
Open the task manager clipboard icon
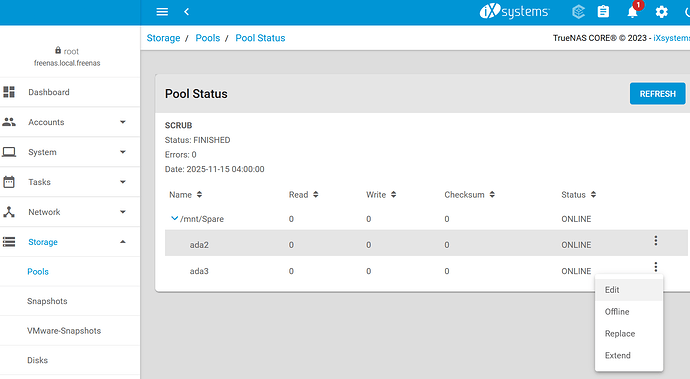603,12
